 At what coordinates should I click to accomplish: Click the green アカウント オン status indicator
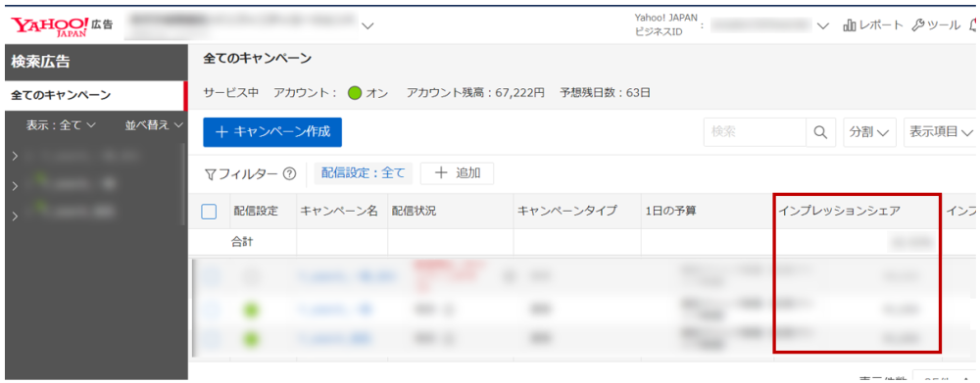355,94
